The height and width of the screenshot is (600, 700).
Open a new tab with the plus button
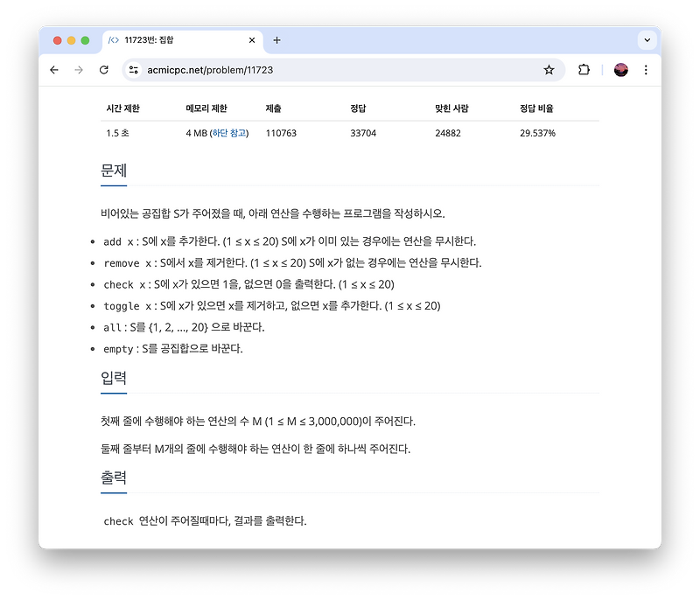277,40
